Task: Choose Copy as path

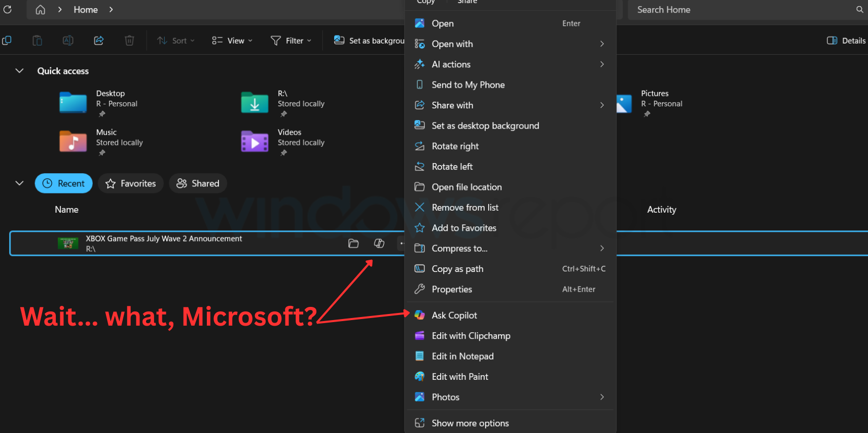Action: point(510,269)
